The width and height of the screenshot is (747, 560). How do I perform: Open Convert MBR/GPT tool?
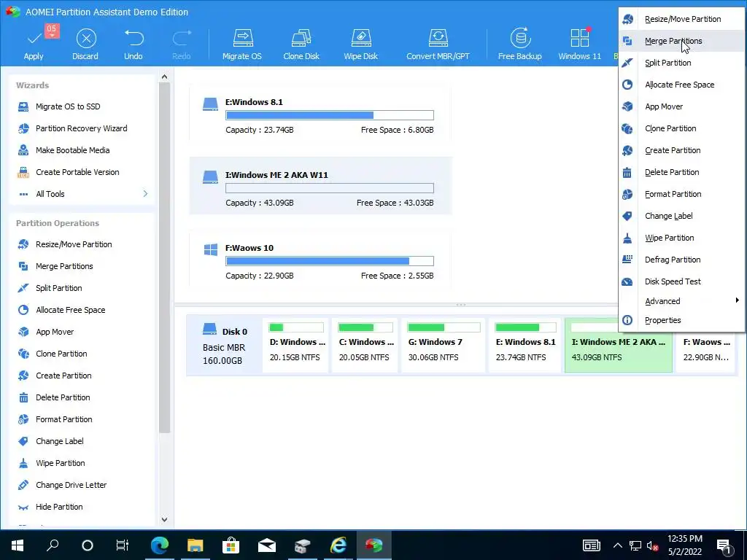438,44
